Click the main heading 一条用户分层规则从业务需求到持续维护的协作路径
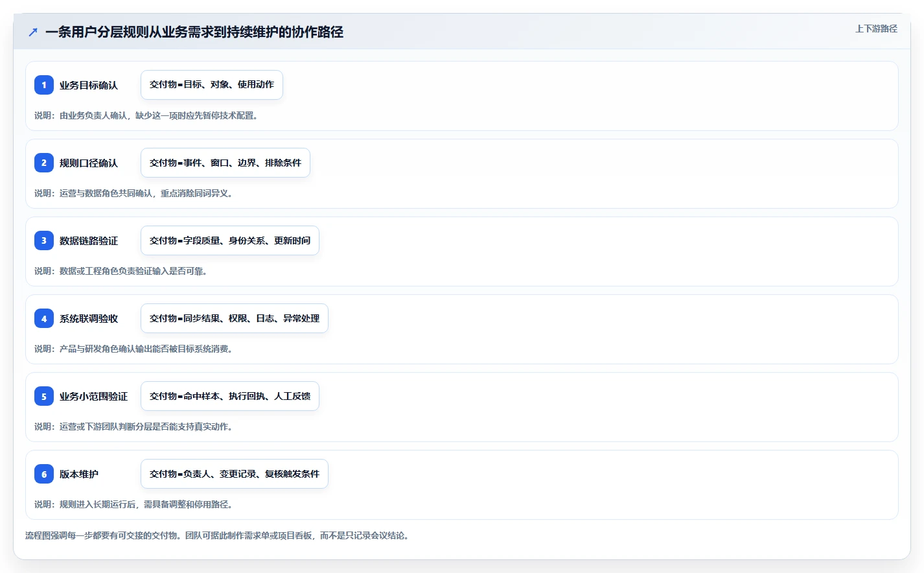This screenshot has width=924, height=573. tap(194, 32)
